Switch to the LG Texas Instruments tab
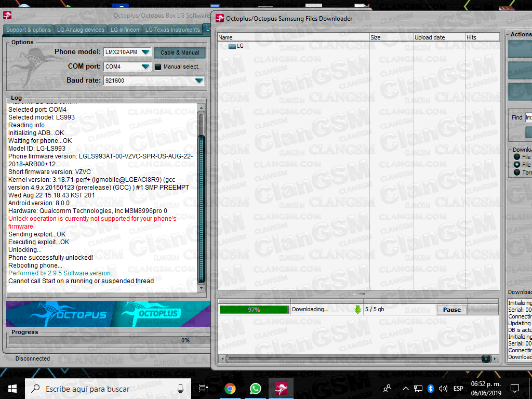 coord(172,30)
